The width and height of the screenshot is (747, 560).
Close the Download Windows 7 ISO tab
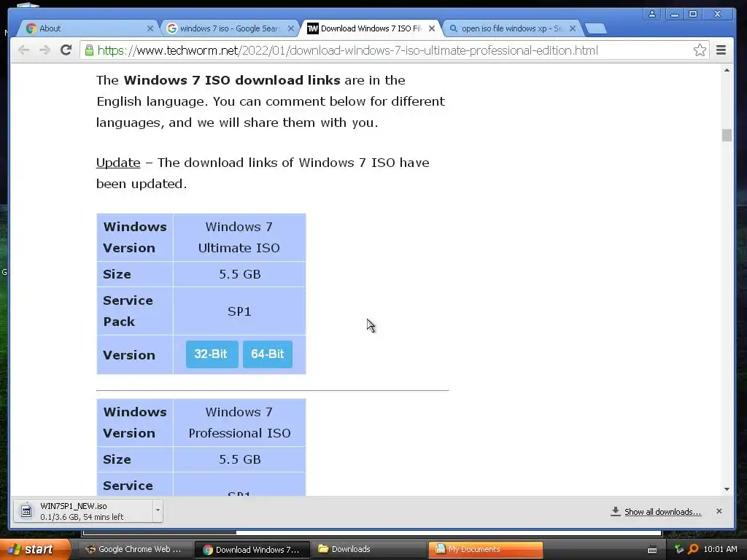coord(432,28)
